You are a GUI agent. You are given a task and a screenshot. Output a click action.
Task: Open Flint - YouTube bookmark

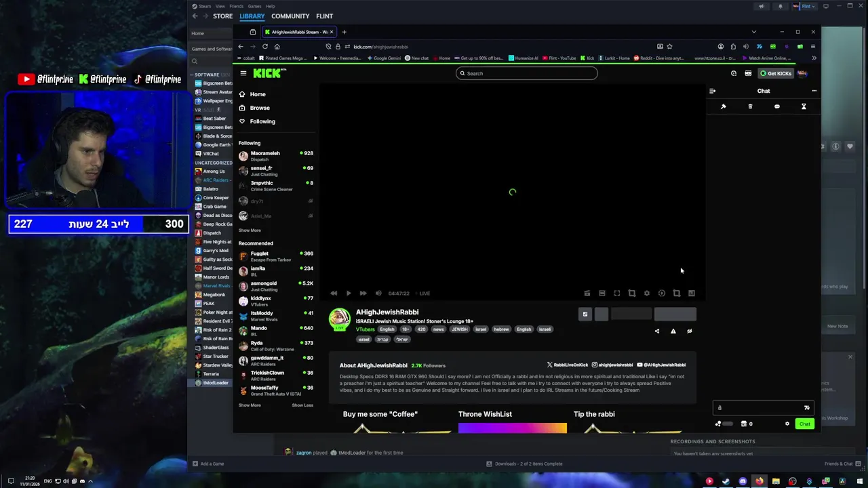click(x=558, y=58)
